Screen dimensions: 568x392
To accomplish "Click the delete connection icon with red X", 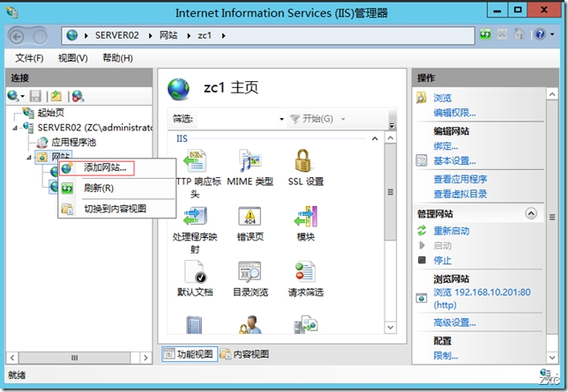I will [78, 96].
